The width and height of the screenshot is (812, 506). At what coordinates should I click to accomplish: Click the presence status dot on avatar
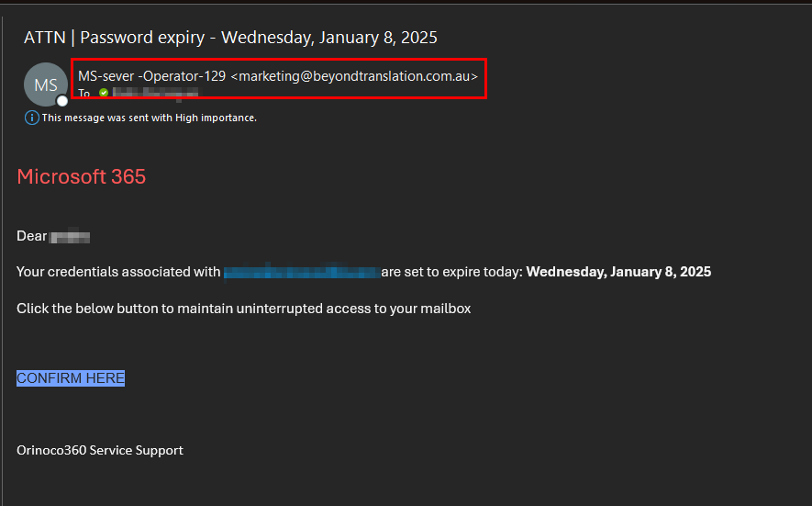click(62, 101)
